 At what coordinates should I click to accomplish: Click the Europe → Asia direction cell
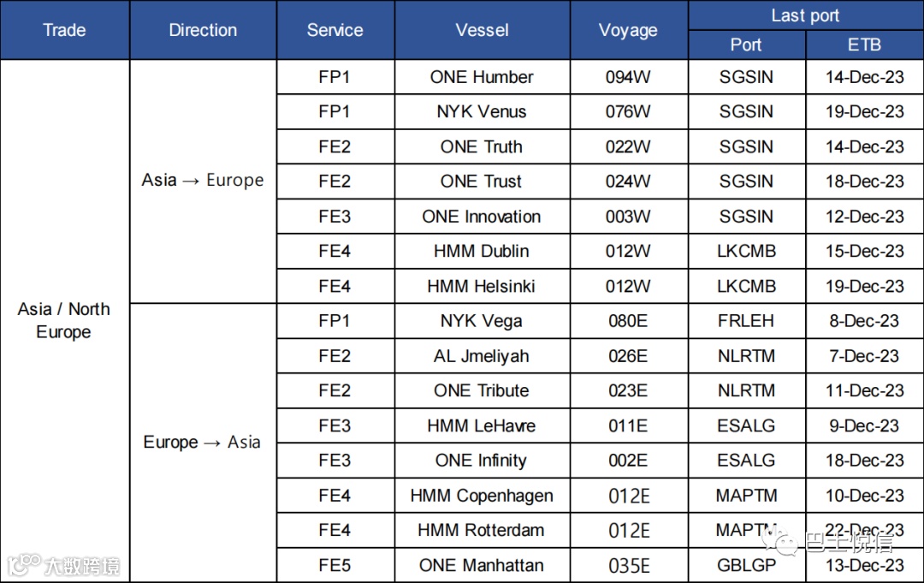pos(204,443)
